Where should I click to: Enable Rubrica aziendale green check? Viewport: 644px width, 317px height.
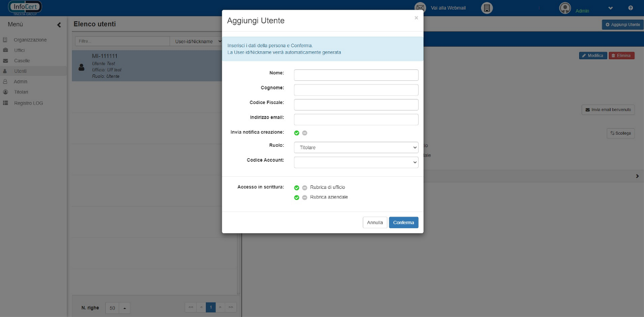pos(297,198)
